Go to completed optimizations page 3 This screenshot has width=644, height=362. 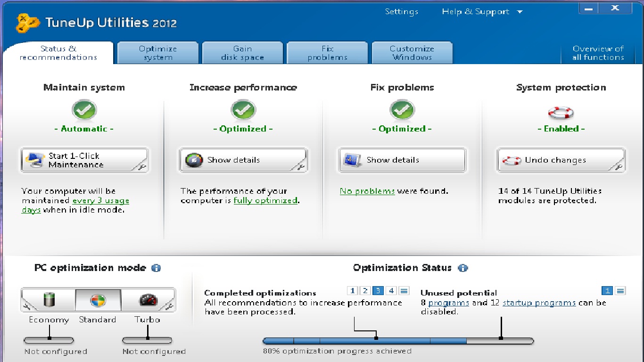[378, 291]
